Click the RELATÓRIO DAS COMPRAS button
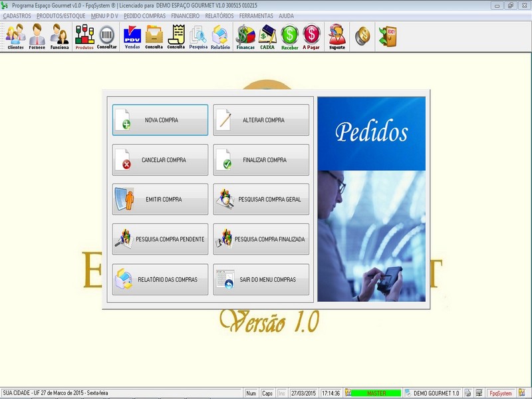Screen dimensions: 532x399 (160, 279)
